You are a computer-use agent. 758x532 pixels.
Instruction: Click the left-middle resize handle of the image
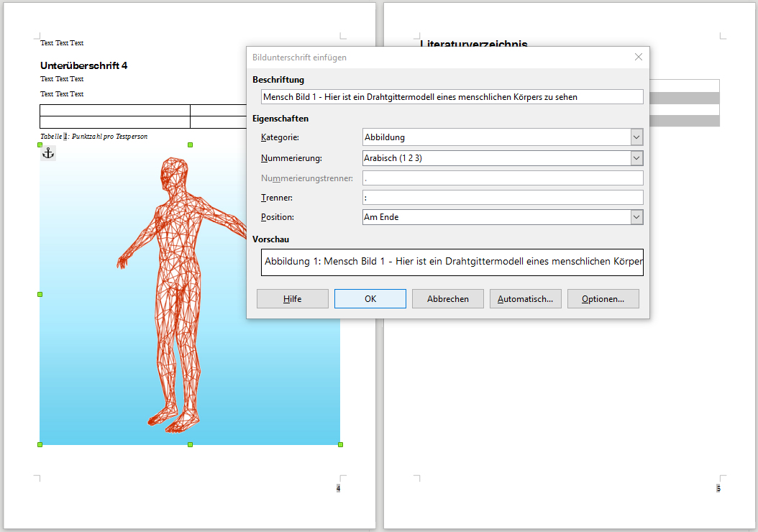[40, 294]
